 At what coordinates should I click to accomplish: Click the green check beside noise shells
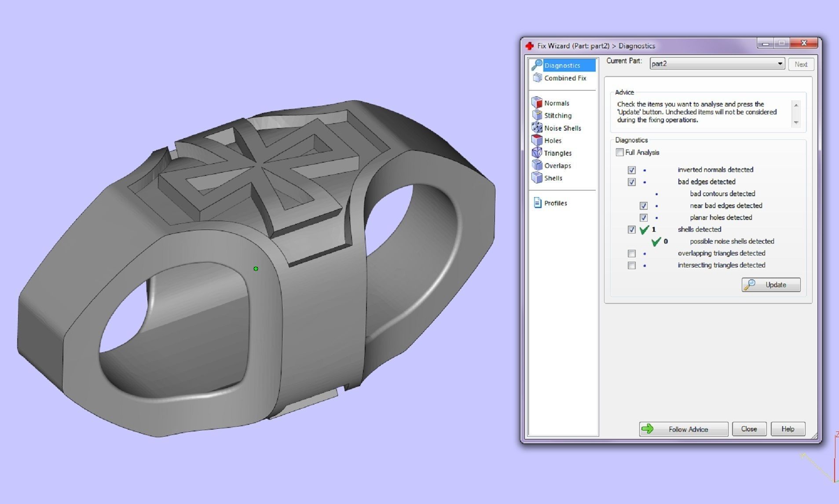(x=656, y=241)
